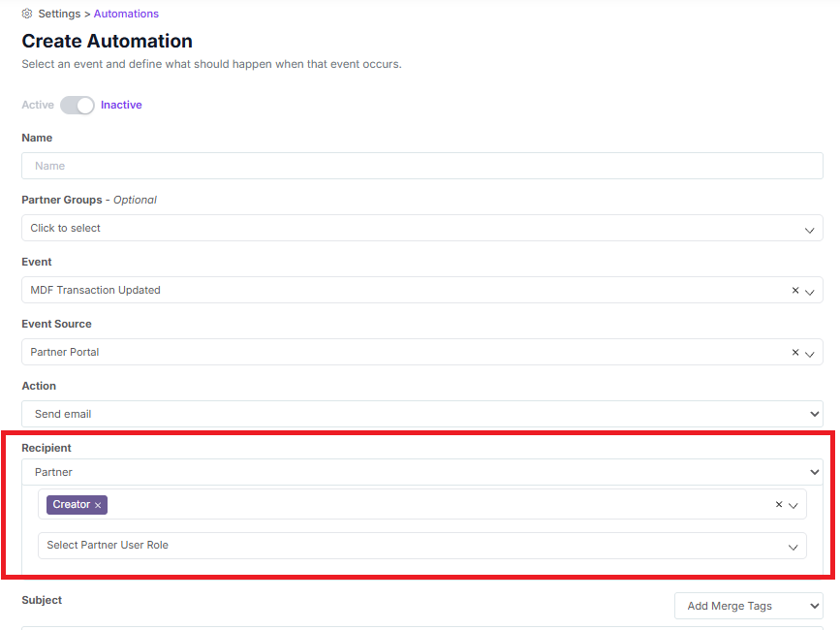Expand the Creator tag field chevron
This screenshot has height=630, width=840.
(x=793, y=506)
